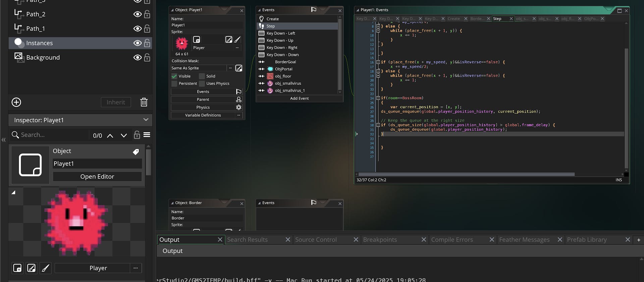The width and height of the screenshot is (644, 282).
Task: Click the Events list vertical scrollbar
Action: click(340, 54)
